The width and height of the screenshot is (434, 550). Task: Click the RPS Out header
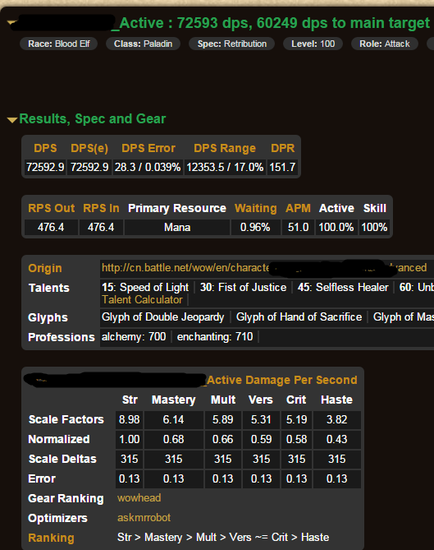tap(51, 208)
